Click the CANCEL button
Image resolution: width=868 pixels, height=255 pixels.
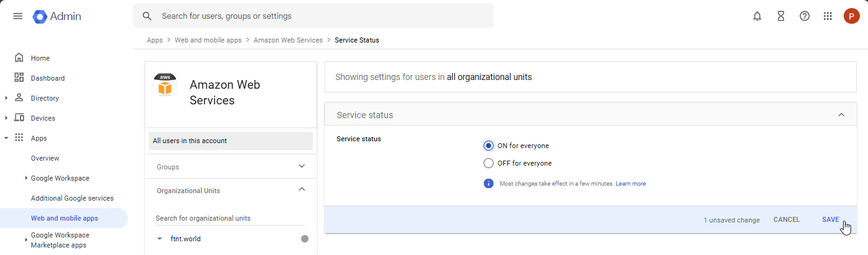(786, 220)
